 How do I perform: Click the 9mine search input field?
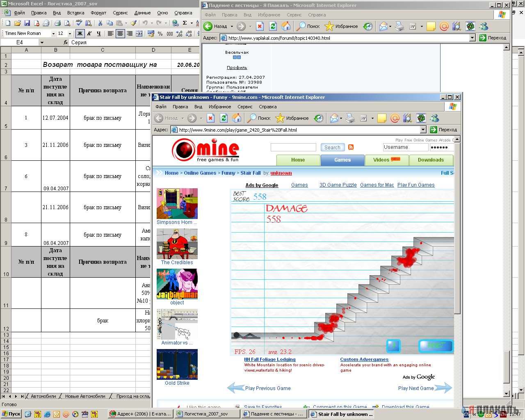pyautogui.click(x=293, y=147)
